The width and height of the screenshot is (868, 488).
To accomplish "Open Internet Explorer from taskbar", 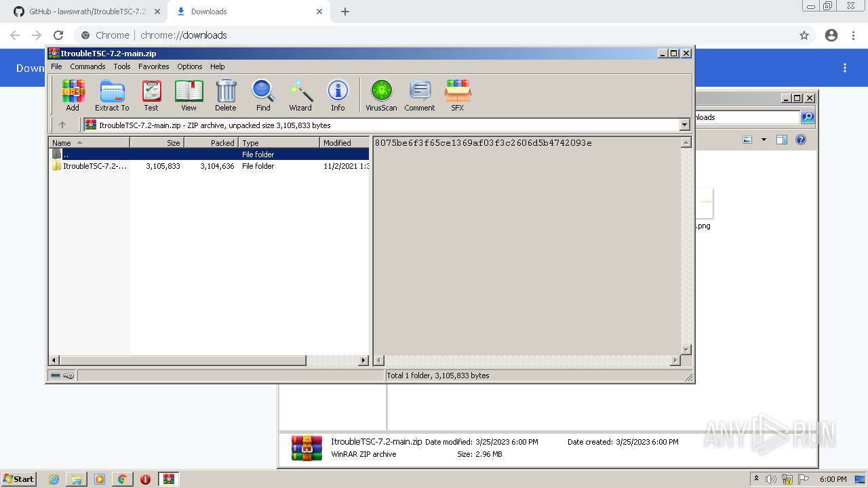I will [54, 479].
